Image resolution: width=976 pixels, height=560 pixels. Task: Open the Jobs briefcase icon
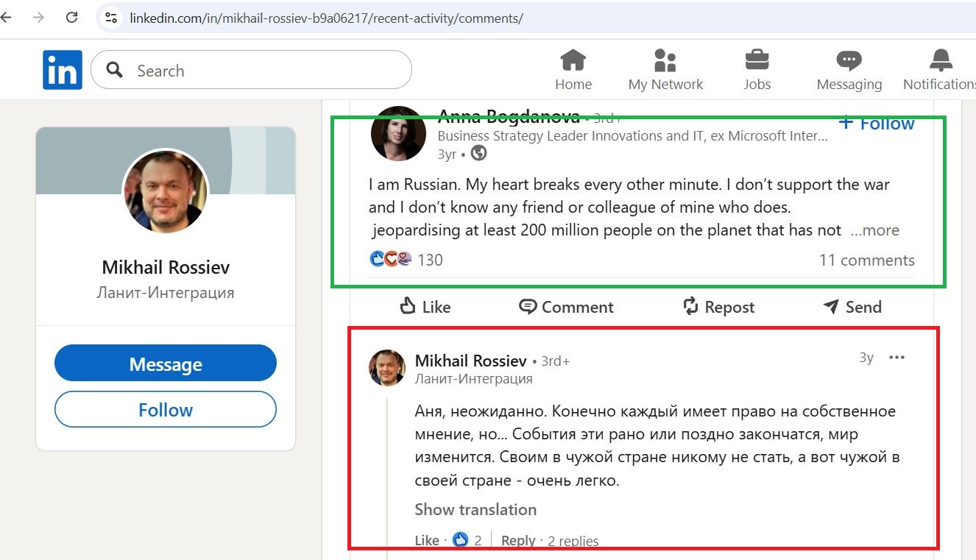[x=757, y=60]
